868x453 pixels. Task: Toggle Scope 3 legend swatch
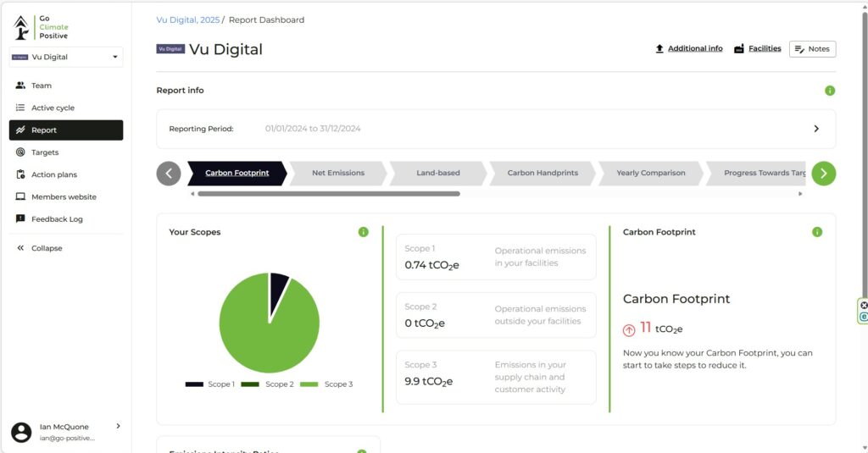(309, 384)
